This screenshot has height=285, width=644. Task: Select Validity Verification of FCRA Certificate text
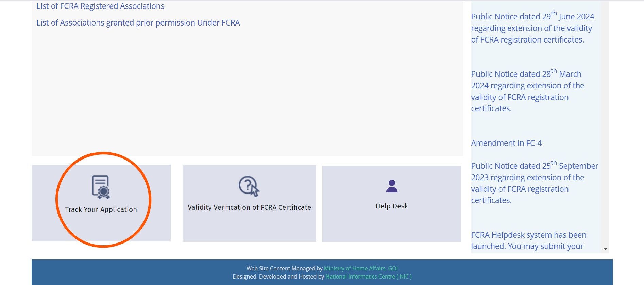pyautogui.click(x=249, y=207)
